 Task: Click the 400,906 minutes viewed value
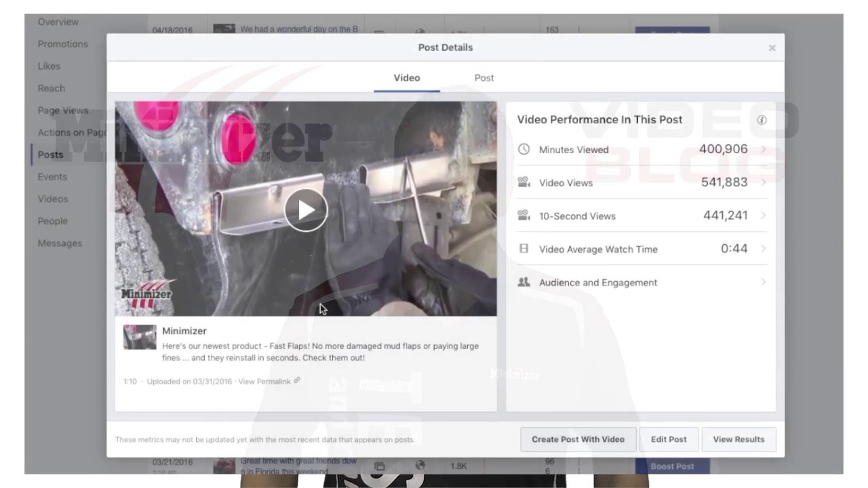pyautogui.click(x=723, y=149)
